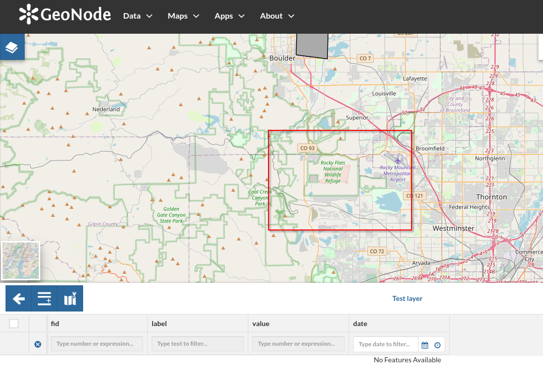Expand the Apps dropdown menu
The width and height of the screenshot is (543, 392).
point(230,16)
